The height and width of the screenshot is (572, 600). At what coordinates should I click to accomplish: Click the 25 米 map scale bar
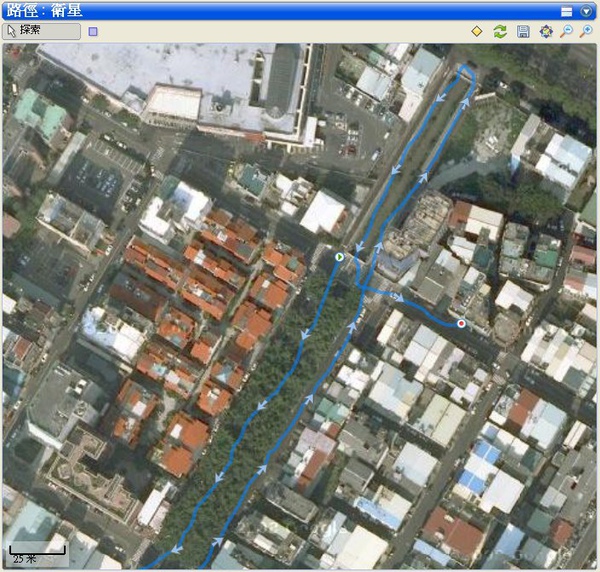[x=37, y=554]
